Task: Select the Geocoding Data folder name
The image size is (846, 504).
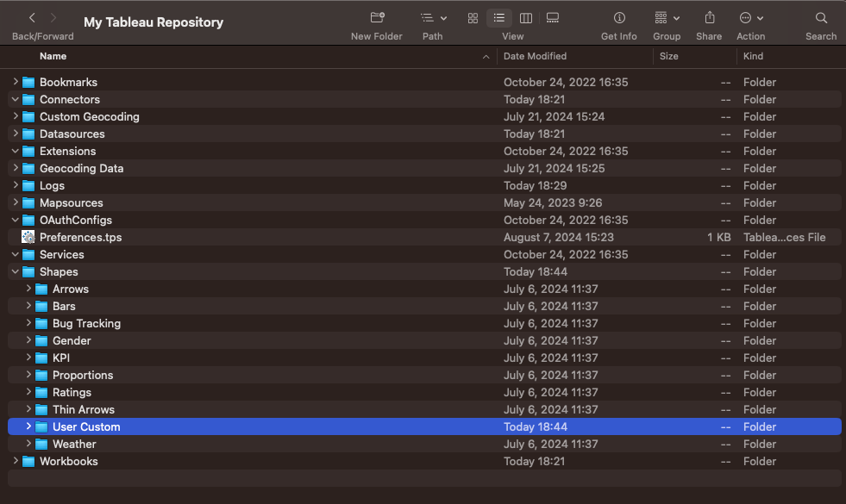Action: tap(81, 168)
